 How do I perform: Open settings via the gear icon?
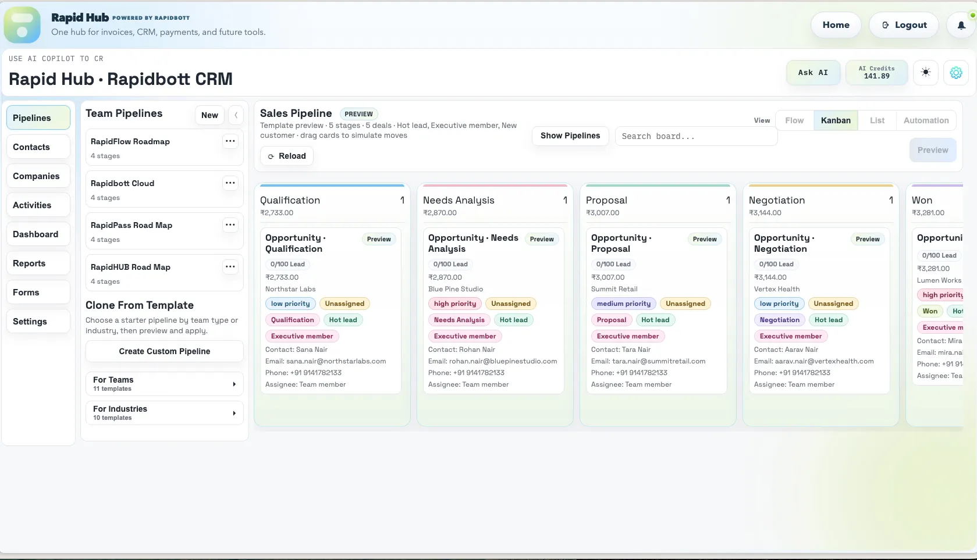click(x=956, y=73)
